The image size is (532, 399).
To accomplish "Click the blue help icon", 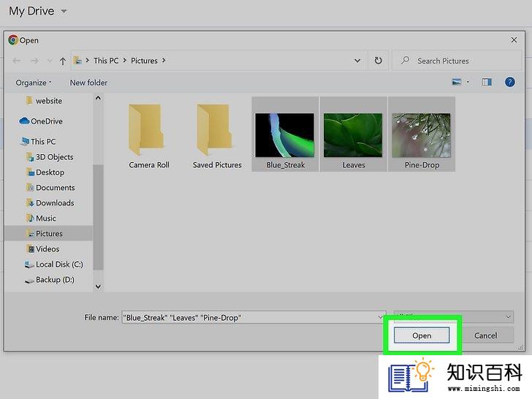I will point(509,82).
